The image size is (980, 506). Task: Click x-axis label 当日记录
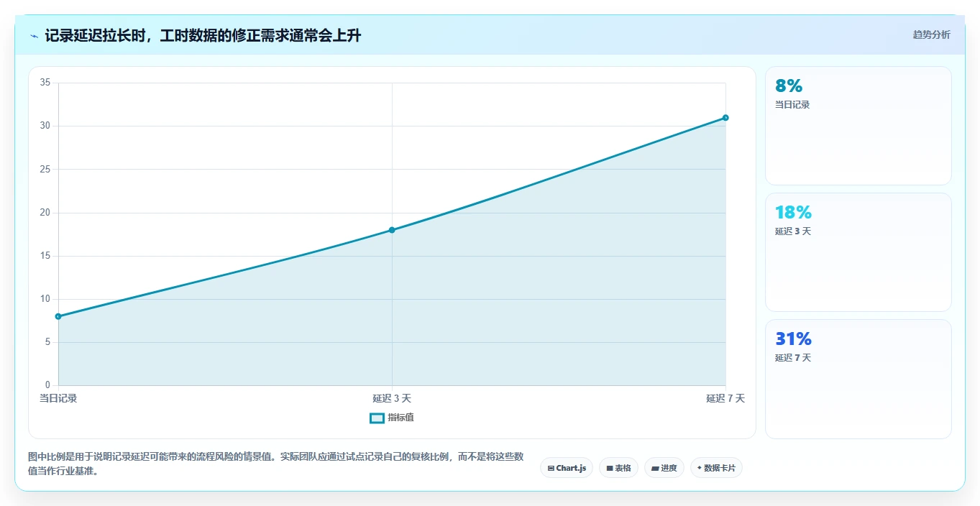58,398
